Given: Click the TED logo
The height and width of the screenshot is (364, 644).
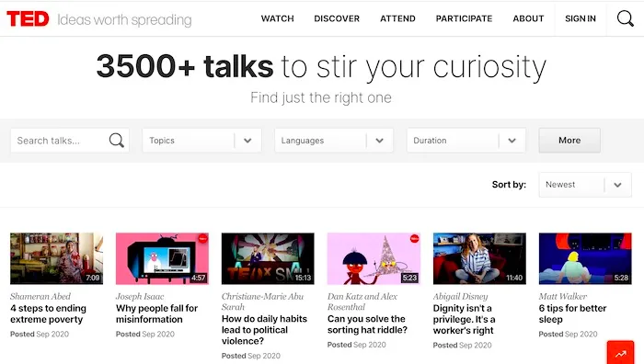Looking at the screenshot, I should 28,18.
